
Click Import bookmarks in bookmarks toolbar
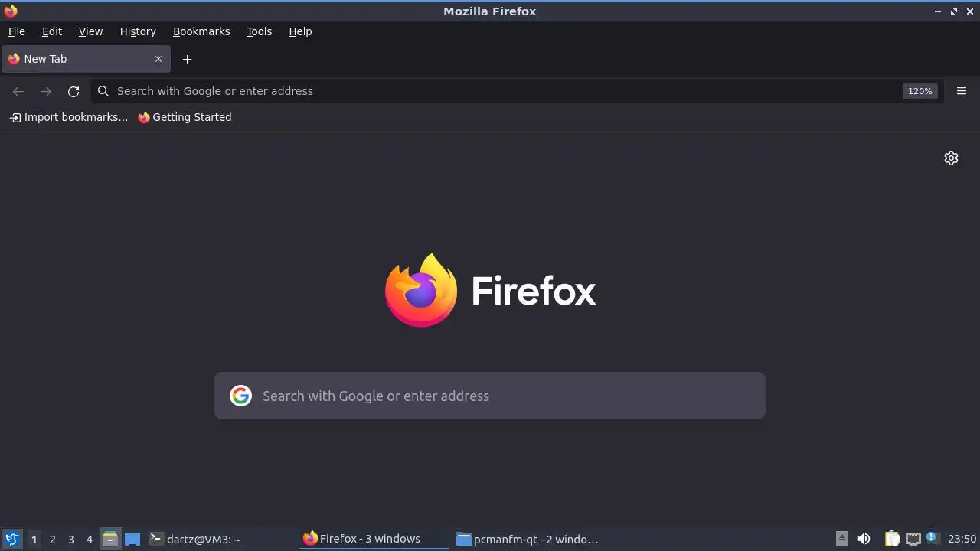tap(68, 117)
